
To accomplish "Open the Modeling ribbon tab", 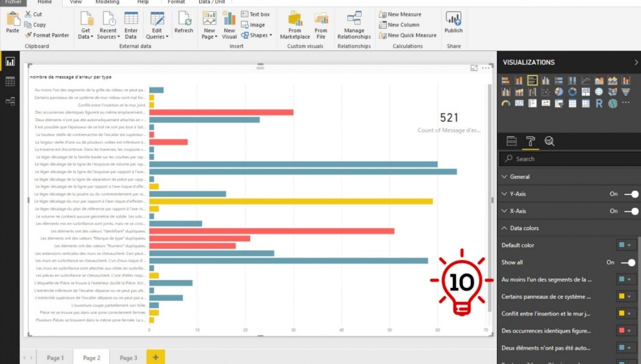I will point(107,2).
